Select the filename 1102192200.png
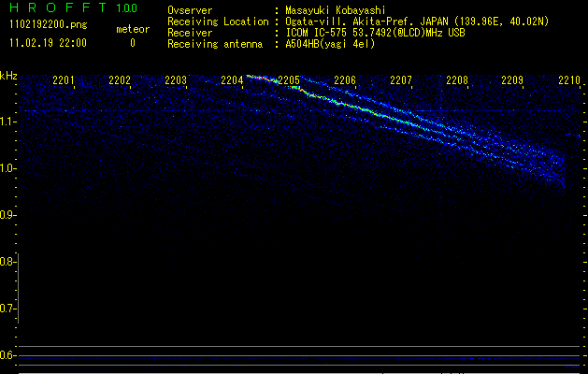The width and height of the screenshot is (588, 374). 48,25
